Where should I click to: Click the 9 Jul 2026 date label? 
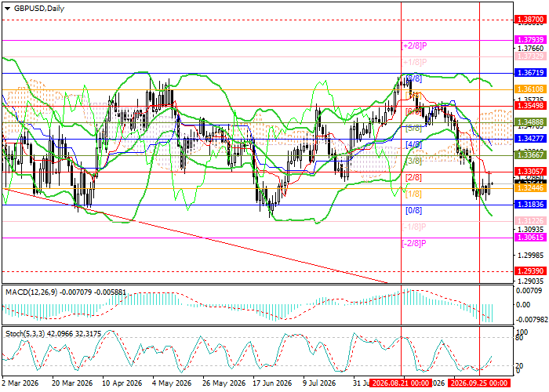coord(319,383)
